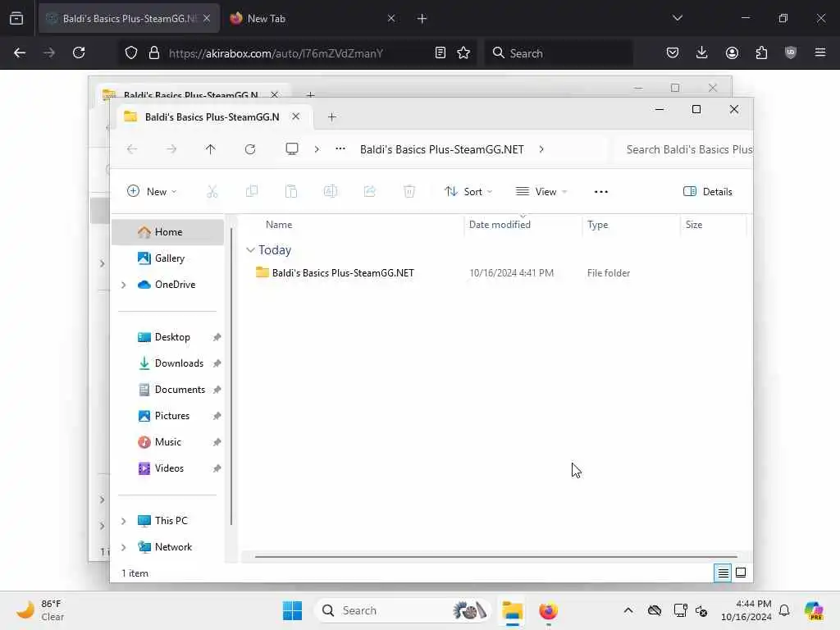Image resolution: width=840 pixels, height=630 pixels.
Task: Open the New dropdown in Explorer
Action: coord(152,191)
